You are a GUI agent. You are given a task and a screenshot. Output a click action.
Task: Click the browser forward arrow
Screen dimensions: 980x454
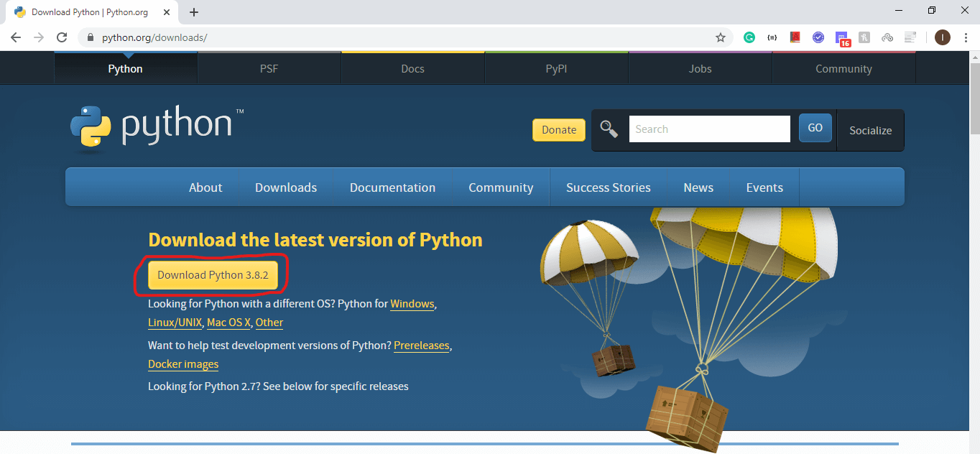(x=39, y=37)
